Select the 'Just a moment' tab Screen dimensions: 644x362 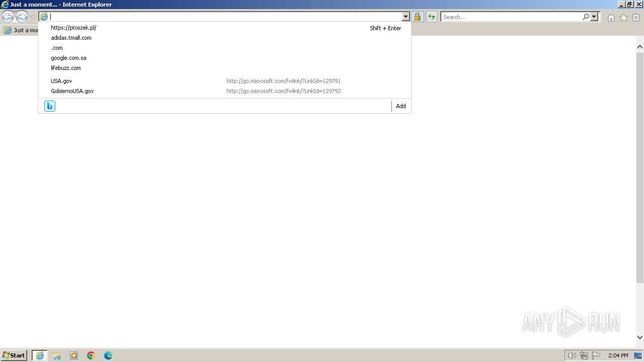20,30
